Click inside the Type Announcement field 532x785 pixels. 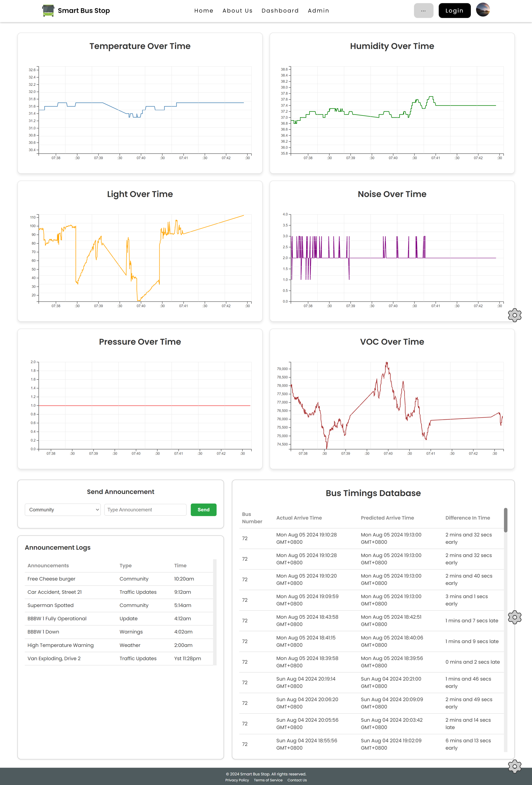[x=145, y=510]
